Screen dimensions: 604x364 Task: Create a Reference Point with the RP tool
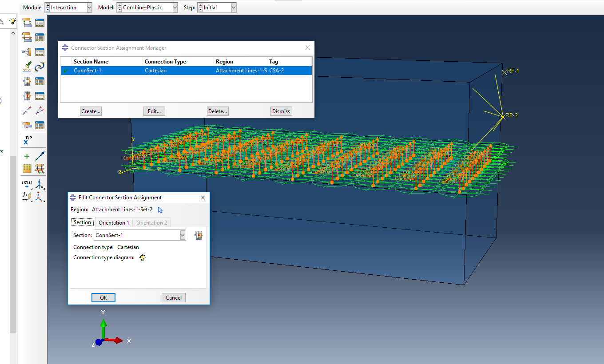click(x=27, y=141)
